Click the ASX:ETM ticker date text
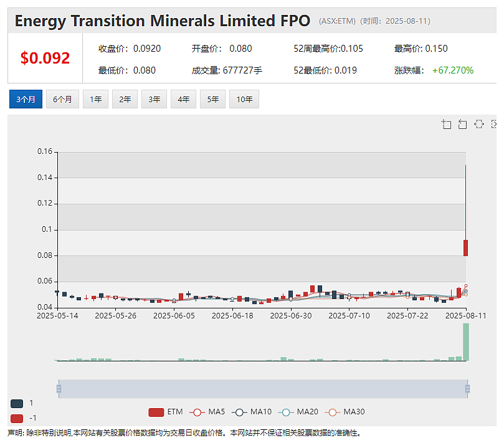 (x=374, y=21)
